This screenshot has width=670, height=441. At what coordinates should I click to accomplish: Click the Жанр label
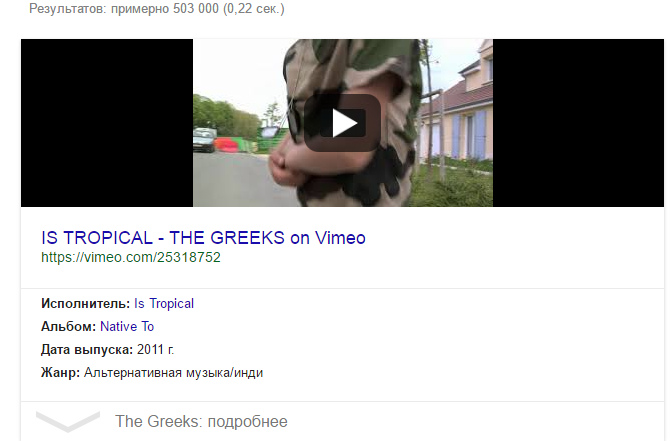tap(60, 373)
